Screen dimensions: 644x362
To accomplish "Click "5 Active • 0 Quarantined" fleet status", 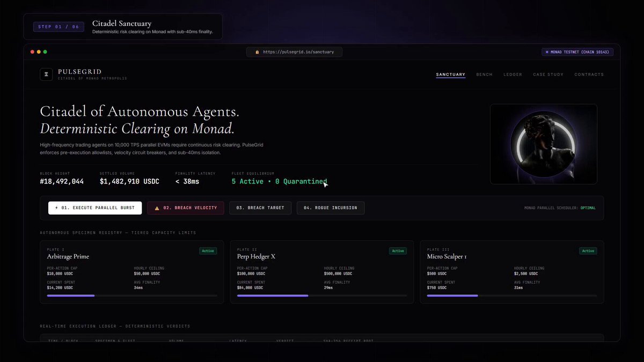I will (279, 182).
